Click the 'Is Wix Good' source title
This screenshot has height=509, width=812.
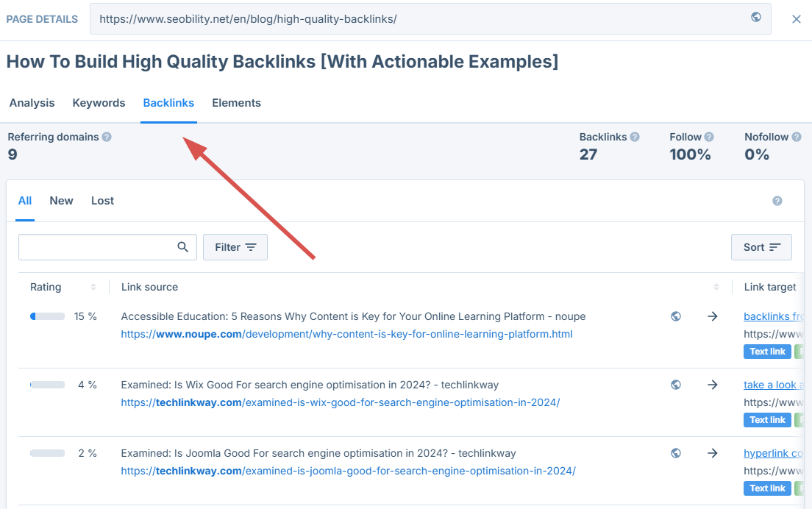pyautogui.click(x=310, y=385)
